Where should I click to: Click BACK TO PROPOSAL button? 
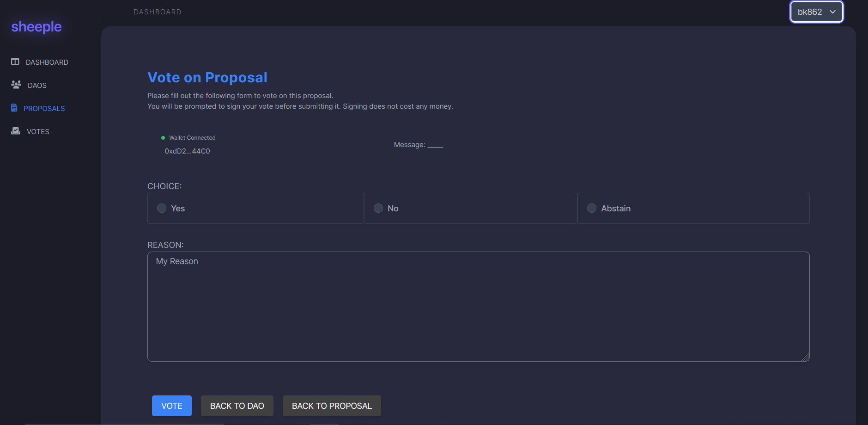332,406
